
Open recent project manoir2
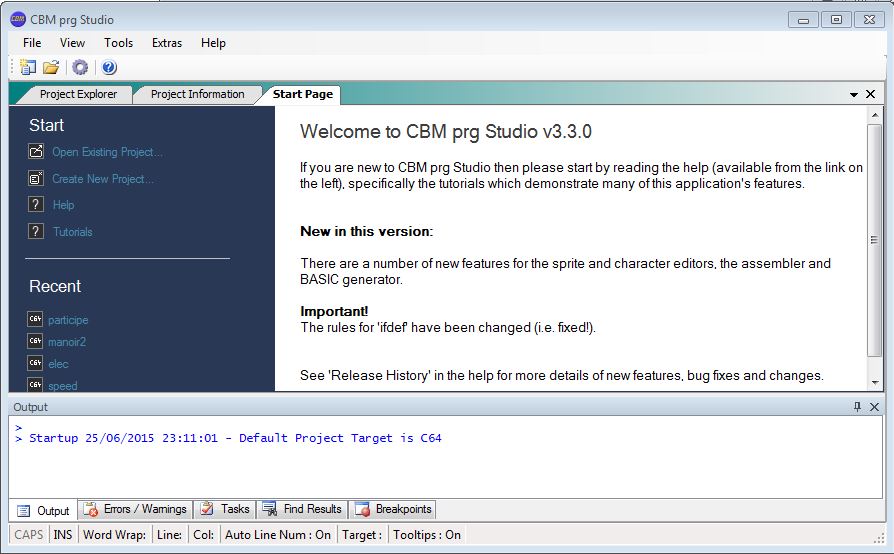tap(67, 341)
